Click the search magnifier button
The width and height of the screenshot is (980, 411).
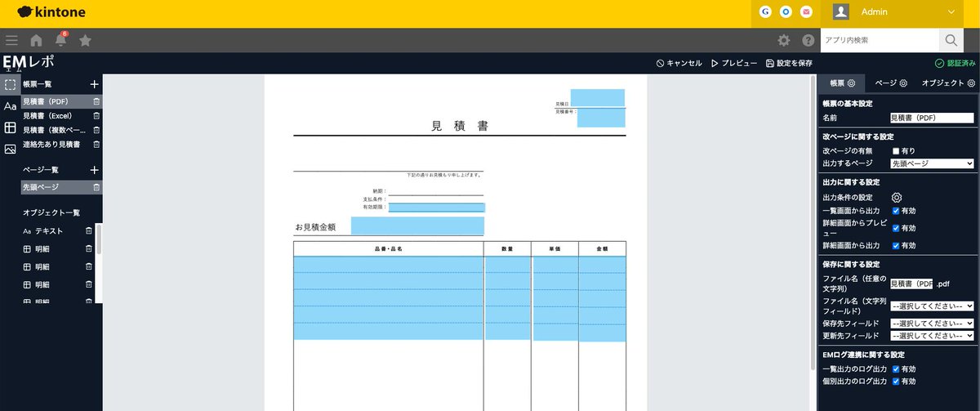point(951,40)
